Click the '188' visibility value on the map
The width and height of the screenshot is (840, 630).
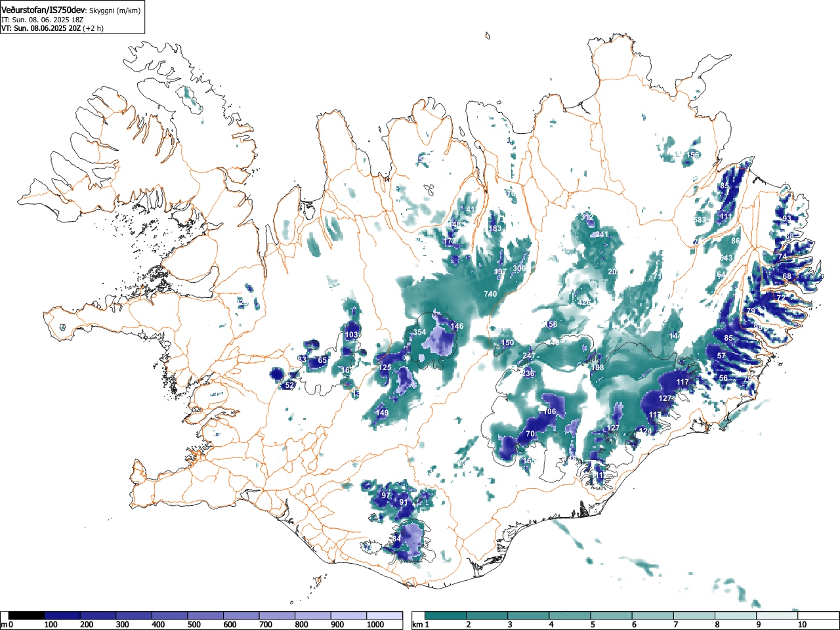pyautogui.click(x=597, y=367)
